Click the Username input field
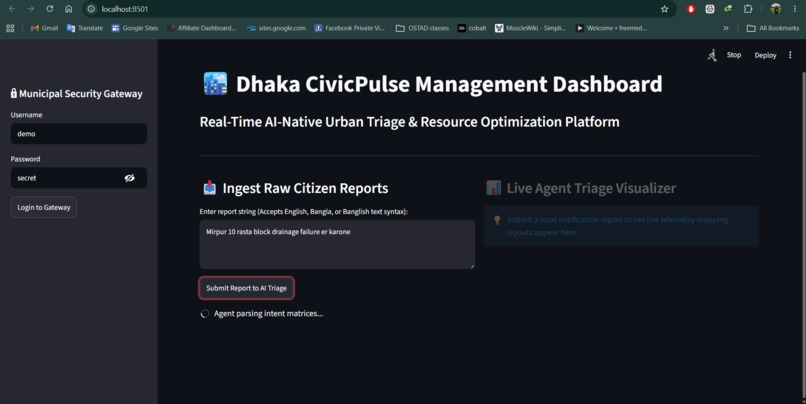This screenshot has height=404, width=806. click(79, 134)
